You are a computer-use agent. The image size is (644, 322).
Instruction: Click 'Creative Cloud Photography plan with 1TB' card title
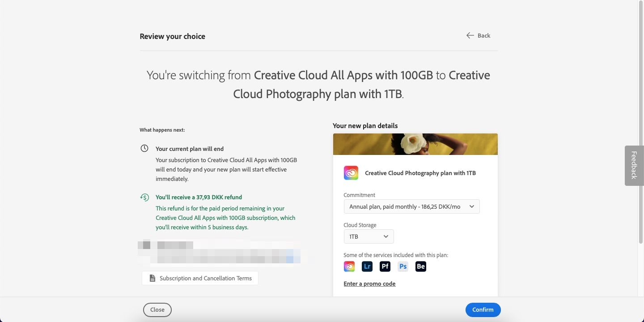click(x=420, y=173)
